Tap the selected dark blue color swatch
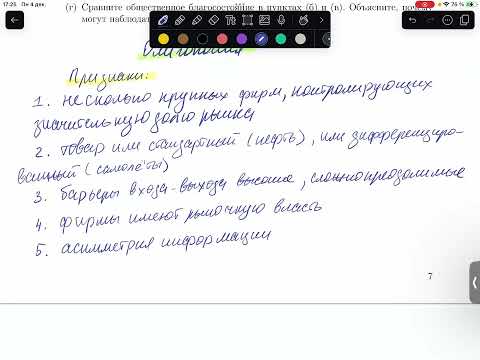 tap(261, 39)
